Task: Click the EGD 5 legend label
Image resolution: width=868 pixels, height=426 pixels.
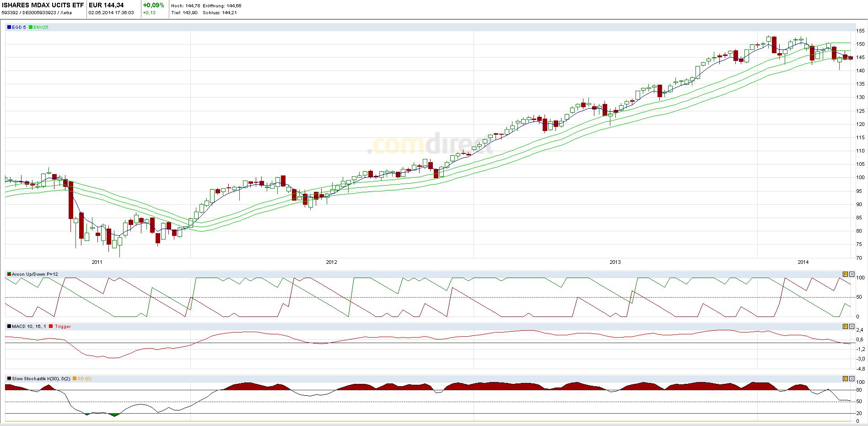Action: 19,27
